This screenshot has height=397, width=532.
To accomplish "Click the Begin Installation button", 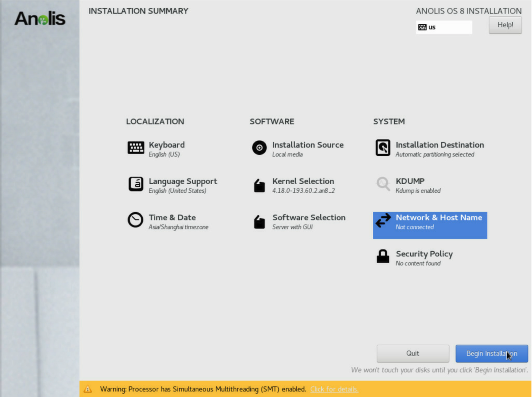I will click(492, 353).
